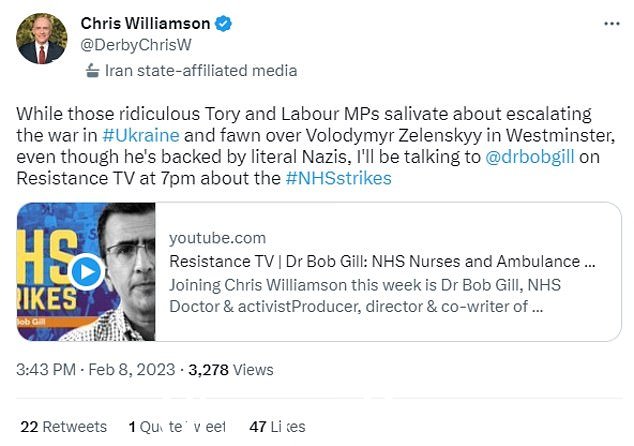Open the Resistance TV Dr Bob Gill title

[x=382, y=262]
